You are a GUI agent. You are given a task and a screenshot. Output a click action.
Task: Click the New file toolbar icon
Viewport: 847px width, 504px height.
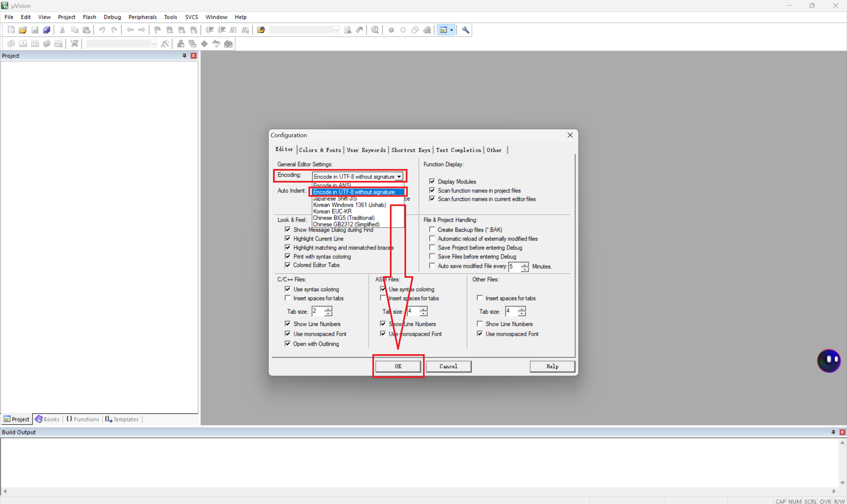pyautogui.click(x=11, y=30)
